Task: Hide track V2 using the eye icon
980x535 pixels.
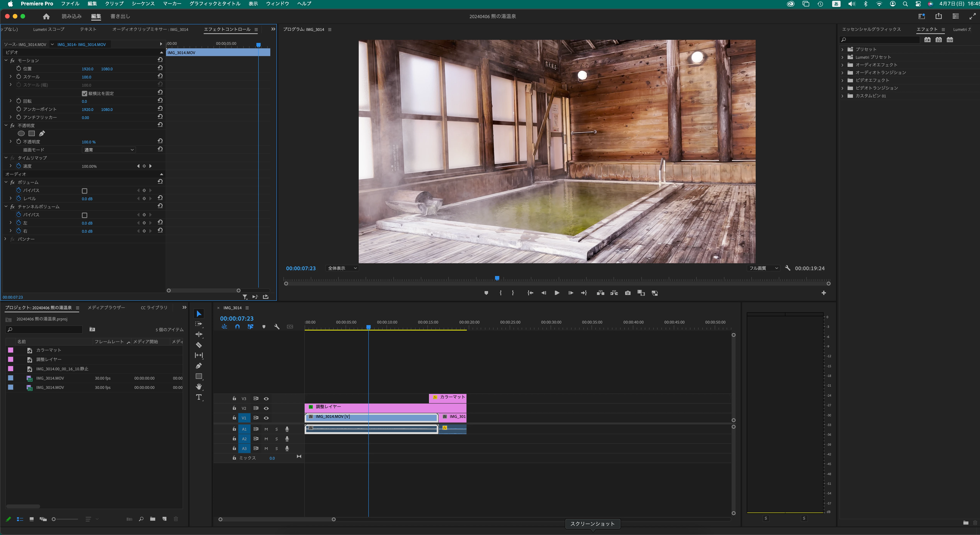Action: 266,408
